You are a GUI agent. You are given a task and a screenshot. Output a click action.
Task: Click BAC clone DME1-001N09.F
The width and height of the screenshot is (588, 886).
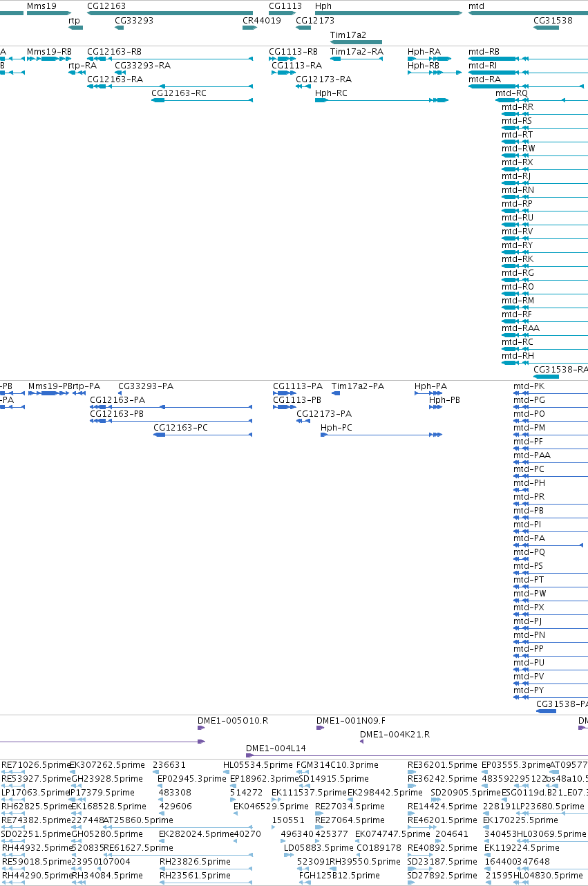351,721
